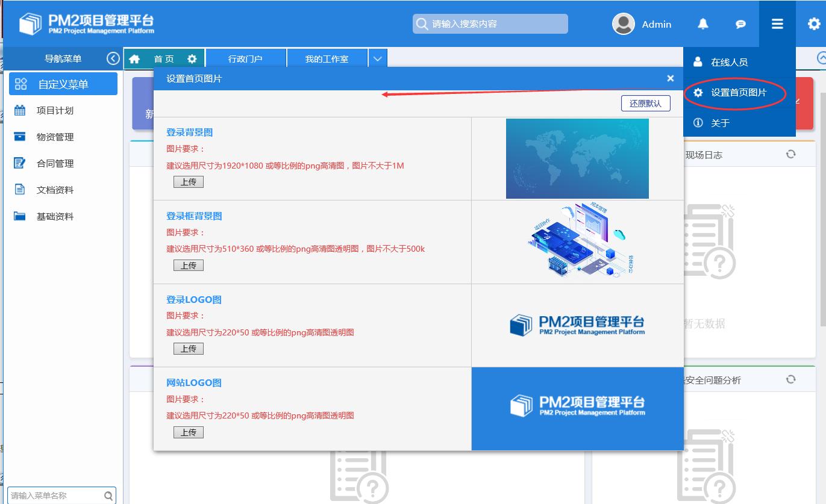Select 在线人员 from the dropdown menu
The image size is (826, 504).
click(729, 62)
